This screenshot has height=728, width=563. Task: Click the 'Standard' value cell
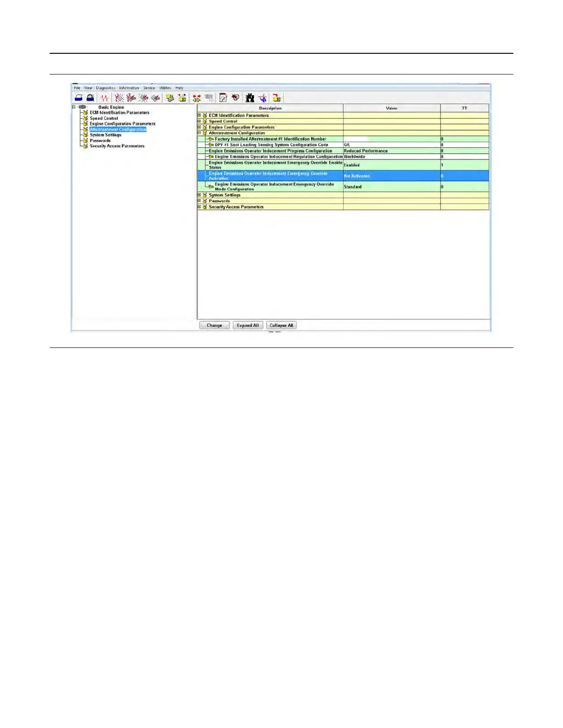392,187
